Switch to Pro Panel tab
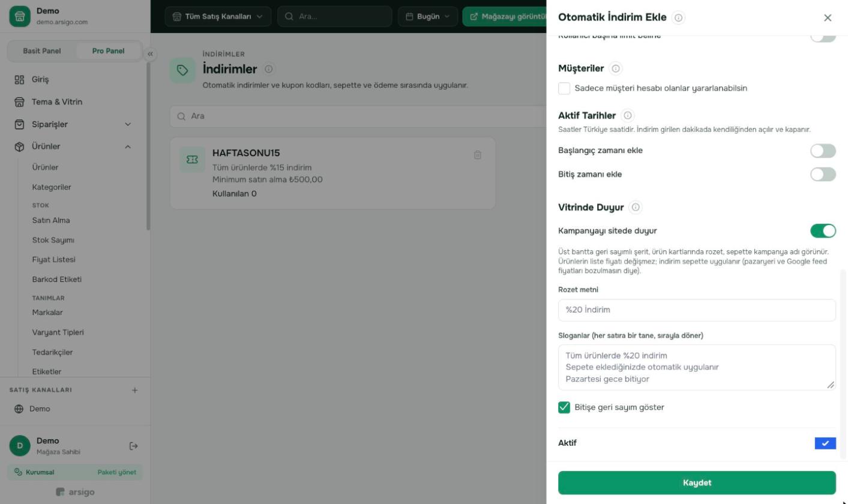Screen dimensions: 848x504 109,51
